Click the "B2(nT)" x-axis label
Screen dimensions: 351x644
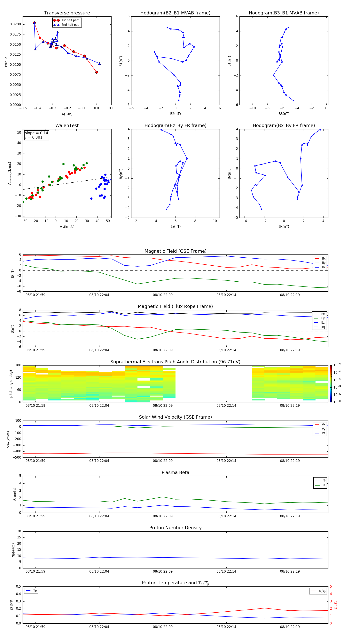click(x=175, y=114)
